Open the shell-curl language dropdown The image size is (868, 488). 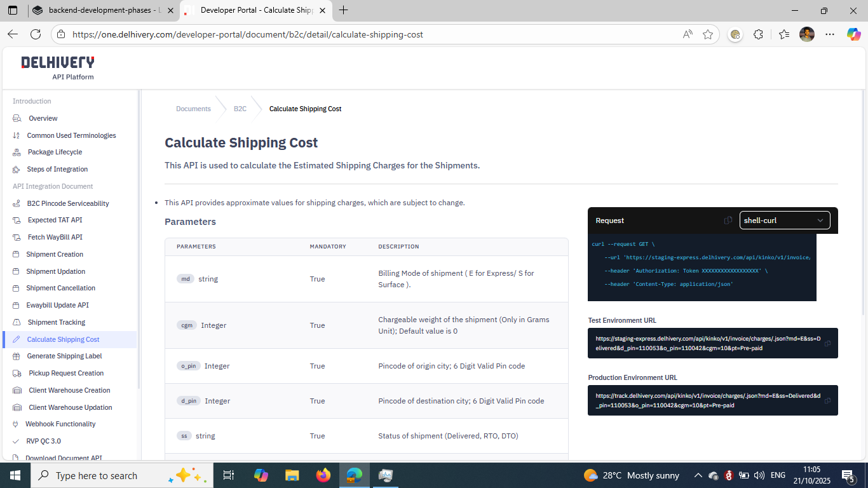[785, 220]
